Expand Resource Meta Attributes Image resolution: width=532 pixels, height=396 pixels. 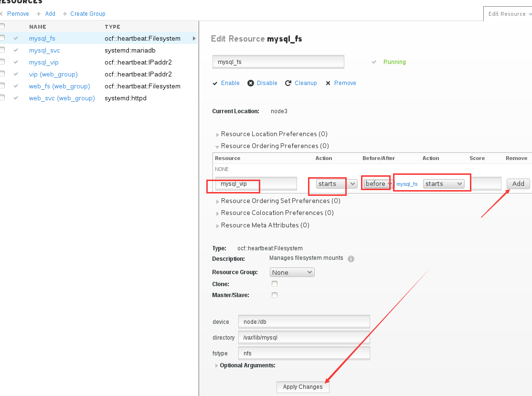pos(217,226)
